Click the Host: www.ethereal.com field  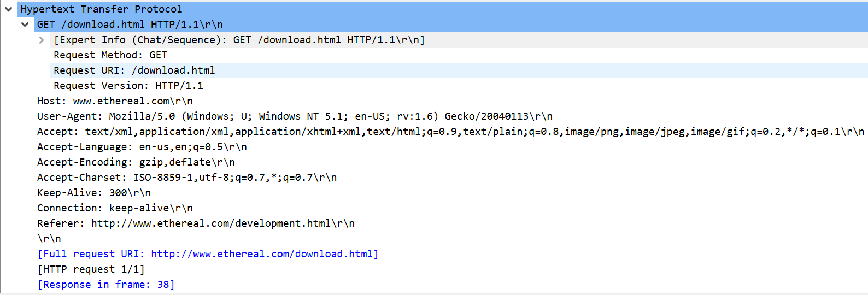[x=115, y=101]
